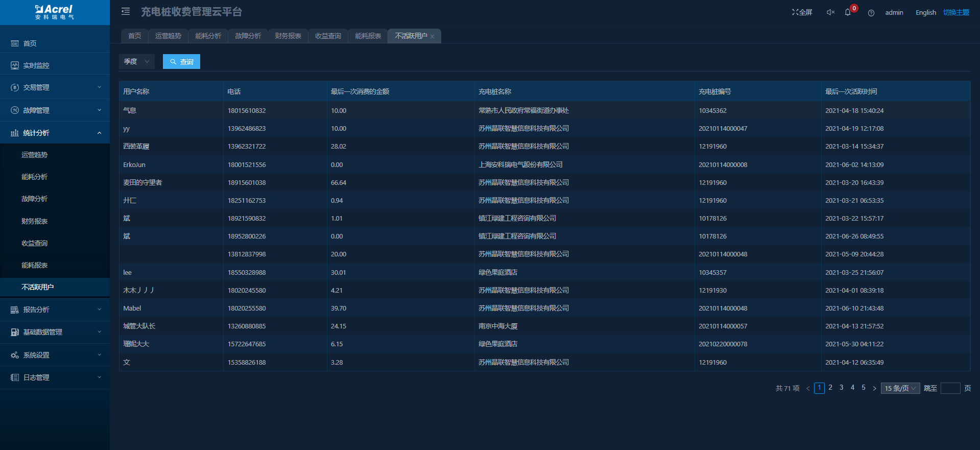Open the 15 条/页 page size dropdown
The width and height of the screenshot is (980, 450).
point(900,388)
